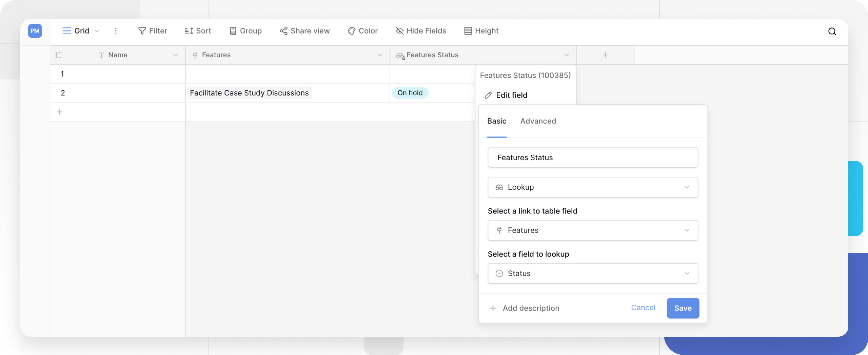
Task: Click the PM workspace avatar icon
Action: coord(35,31)
